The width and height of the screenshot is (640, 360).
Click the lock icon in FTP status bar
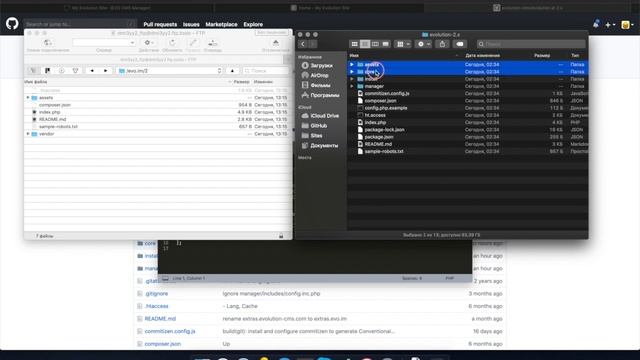click(x=281, y=236)
